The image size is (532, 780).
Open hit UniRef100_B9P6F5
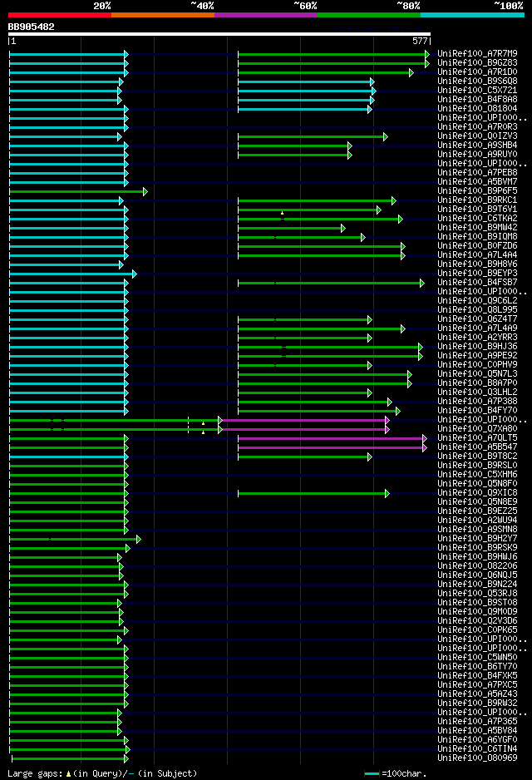pos(477,191)
